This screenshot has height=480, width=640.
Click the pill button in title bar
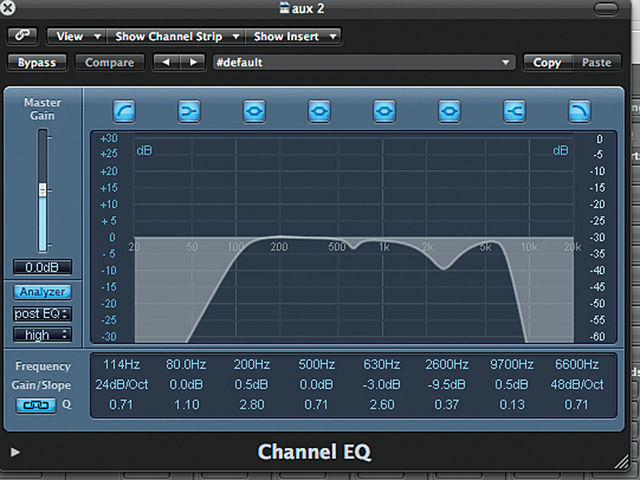pos(606,9)
